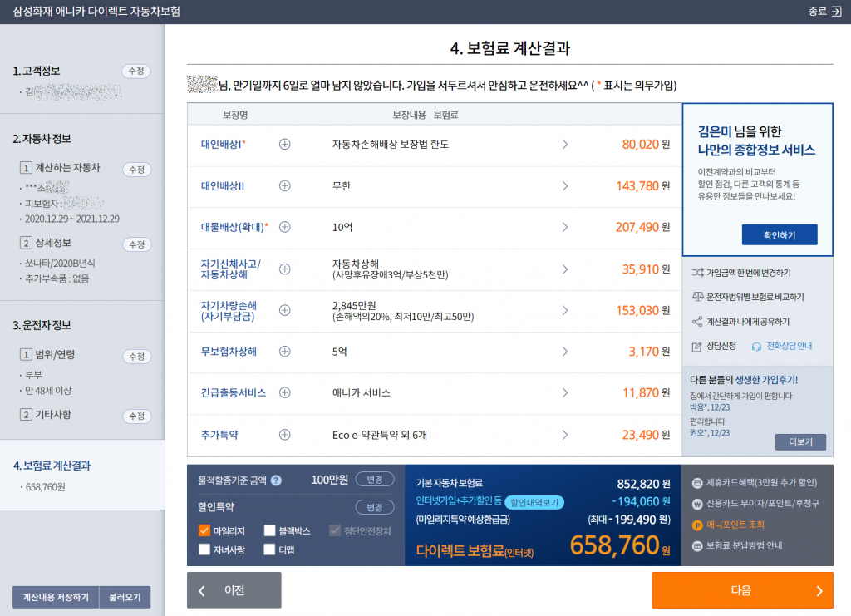Open 애니포인트 조회 via its P icon

[x=697, y=525]
